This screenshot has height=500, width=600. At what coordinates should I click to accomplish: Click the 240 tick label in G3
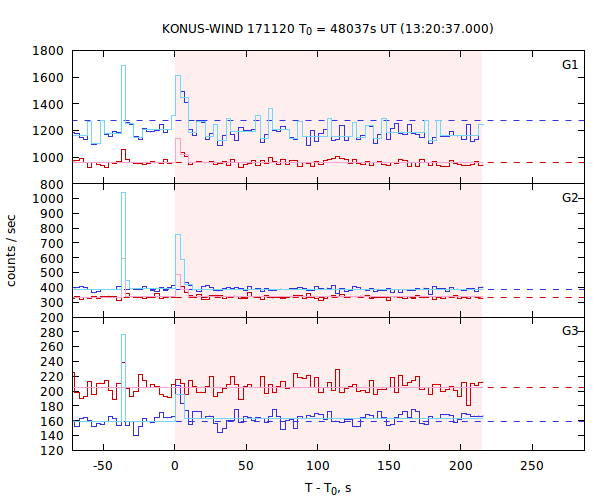click(52, 362)
